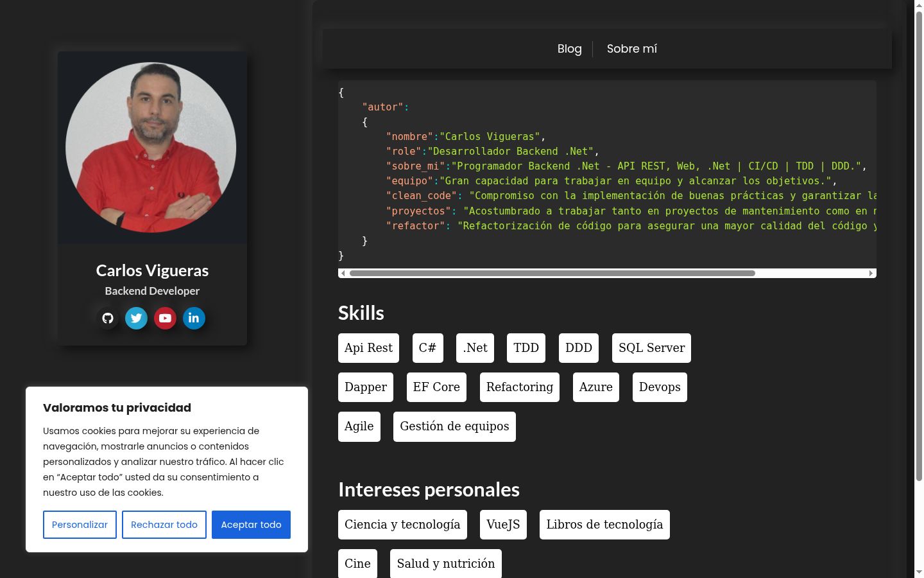Click the Valoramos tu privacidad title
Image resolution: width=924 pixels, height=578 pixels.
(117, 408)
